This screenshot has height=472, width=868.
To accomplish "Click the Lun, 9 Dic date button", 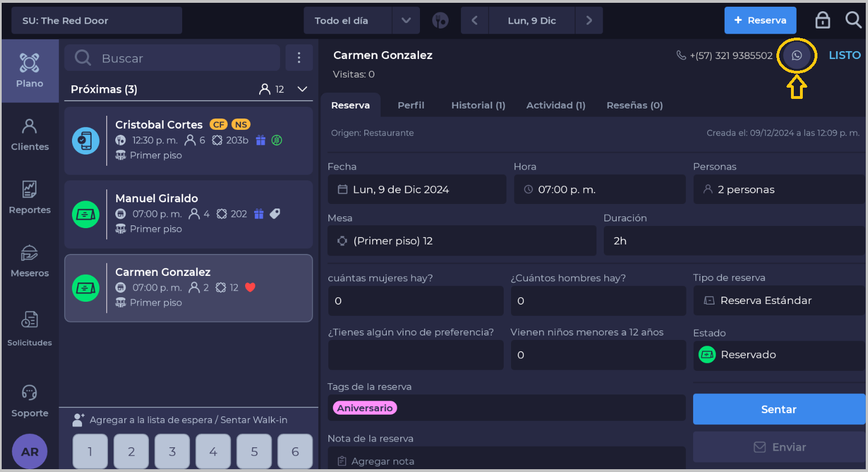I will point(532,21).
